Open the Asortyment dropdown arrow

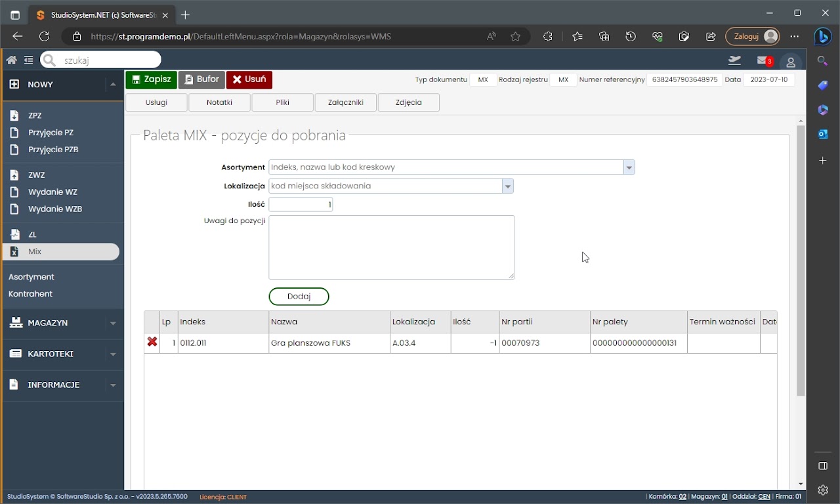click(629, 167)
